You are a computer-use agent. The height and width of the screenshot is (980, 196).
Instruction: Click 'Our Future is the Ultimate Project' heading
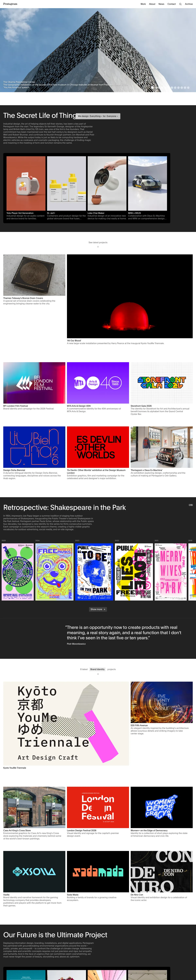(x=55, y=935)
